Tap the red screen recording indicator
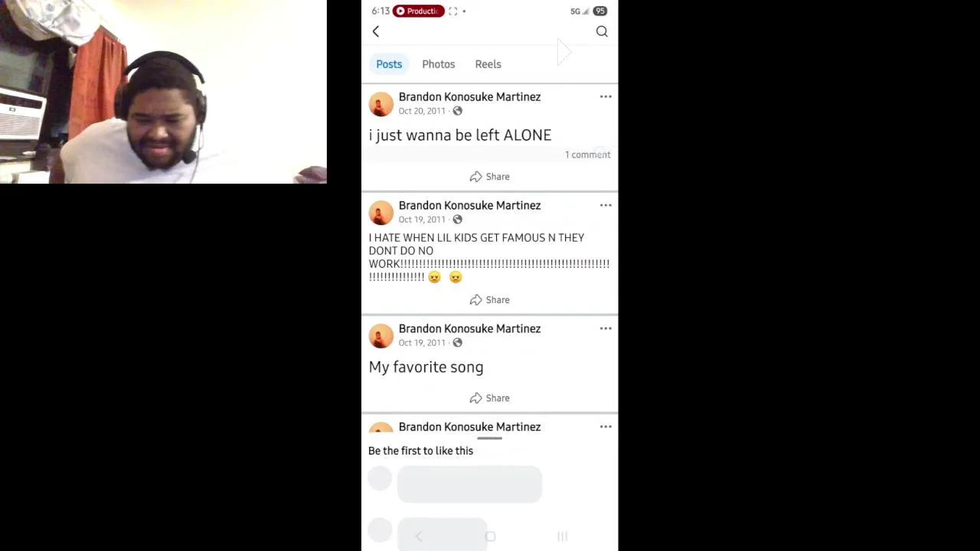The width and height of the screenshot is (980, 551). pyautogui.click(x=418, y=11)
